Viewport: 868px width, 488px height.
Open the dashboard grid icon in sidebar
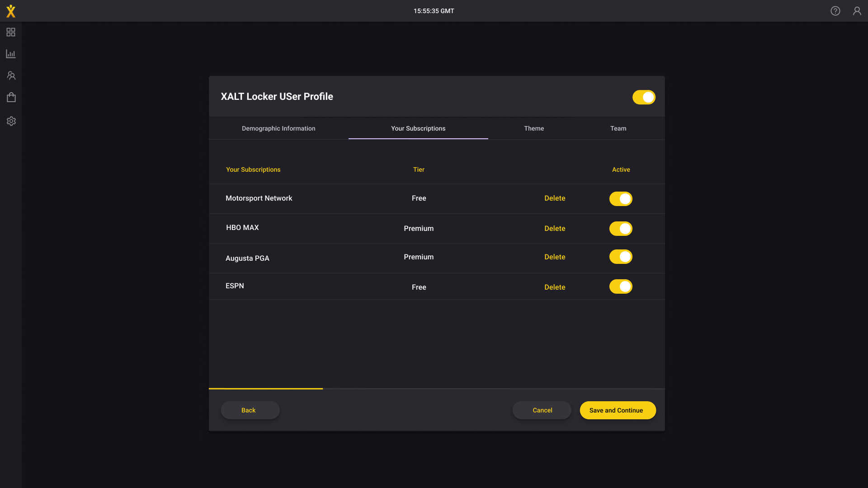pyautogui.click(x=11, y=32)
